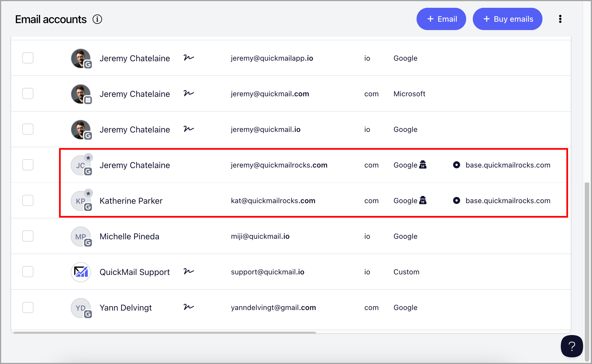Image resolution: width=592 pixels, height=364 pixels.
Task: Click spy icon beside Google for kat@quickmailrocks.com
Action: (423, 200)
